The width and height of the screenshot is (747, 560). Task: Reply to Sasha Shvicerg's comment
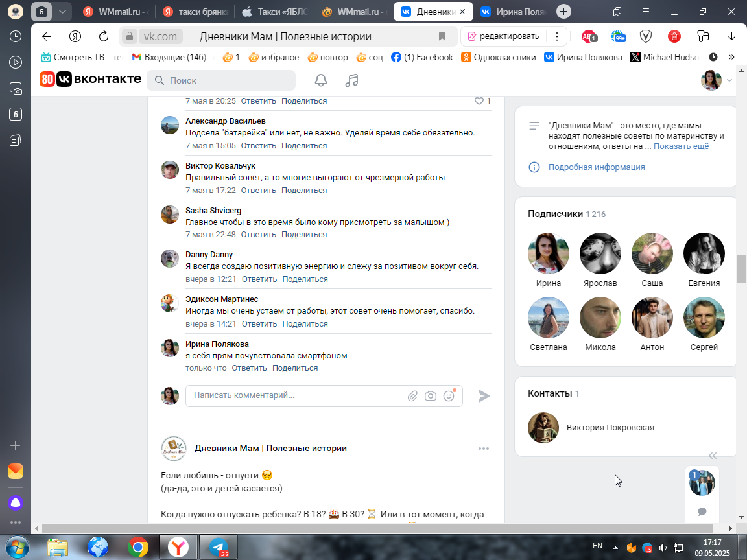258,235
